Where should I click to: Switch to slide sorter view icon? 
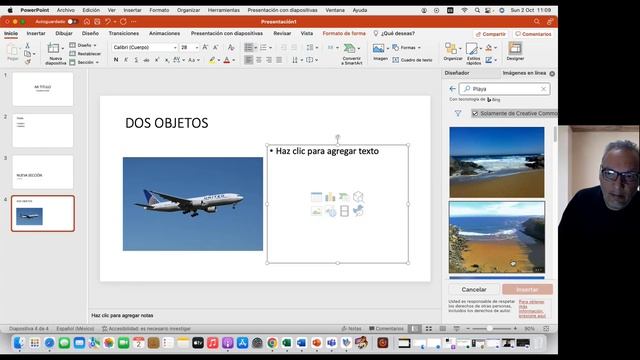[429, 329]
